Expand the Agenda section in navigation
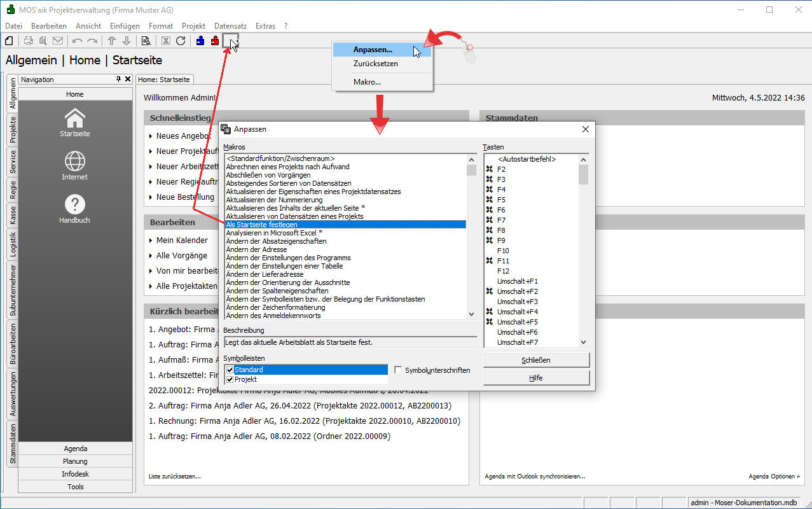 [75, 449]
